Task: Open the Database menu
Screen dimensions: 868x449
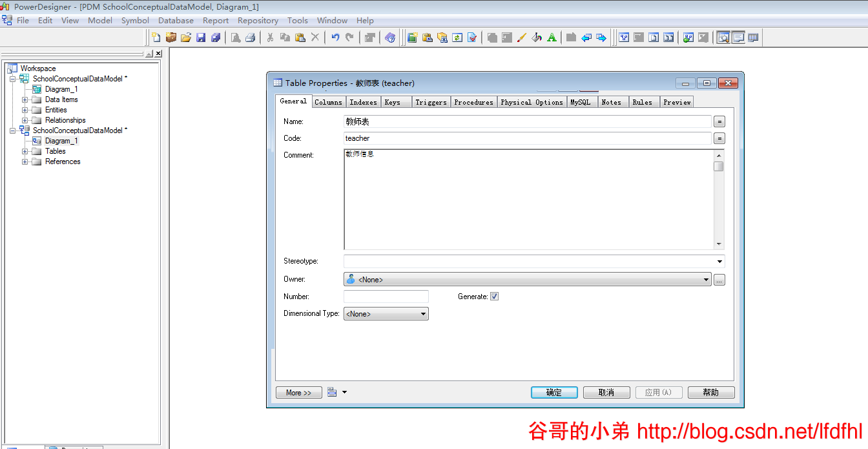Action: [176, 20]
